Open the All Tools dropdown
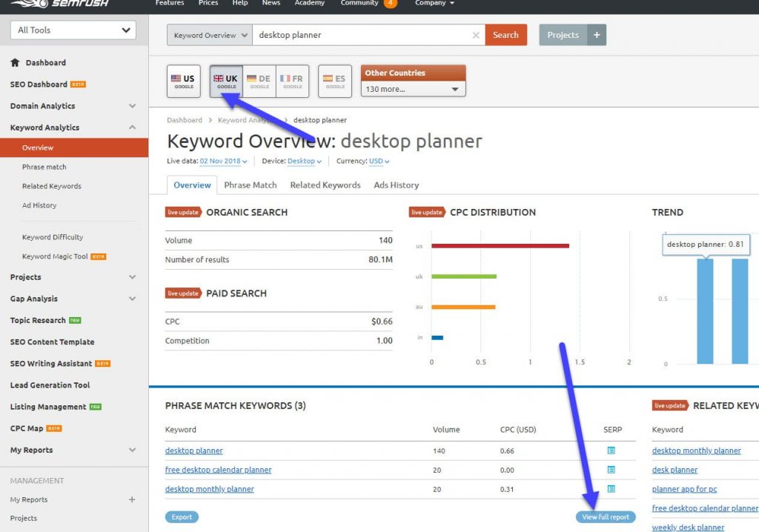759x532 pixels. [x=73, y=30]
